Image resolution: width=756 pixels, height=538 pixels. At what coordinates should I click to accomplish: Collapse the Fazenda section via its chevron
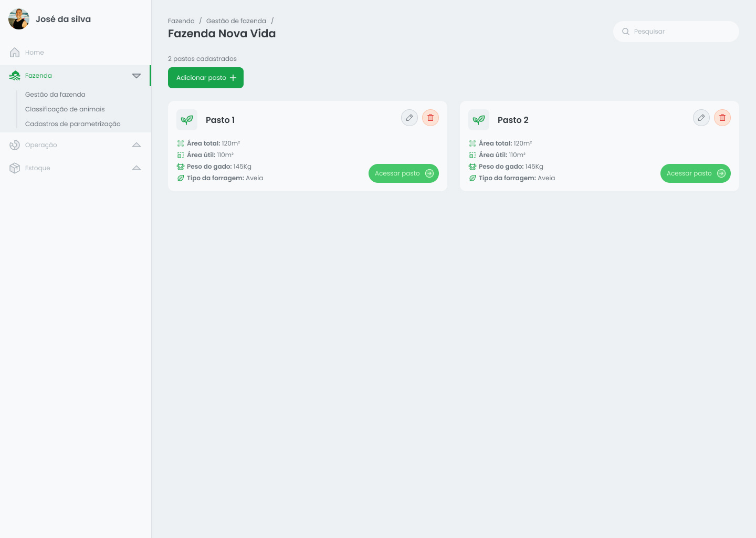pos(136,76)
